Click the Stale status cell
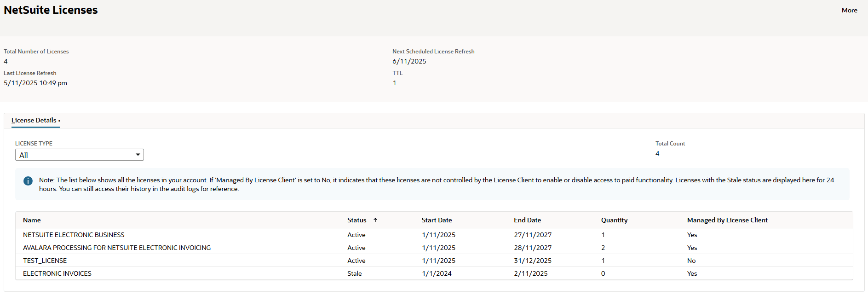 [355, 273]
